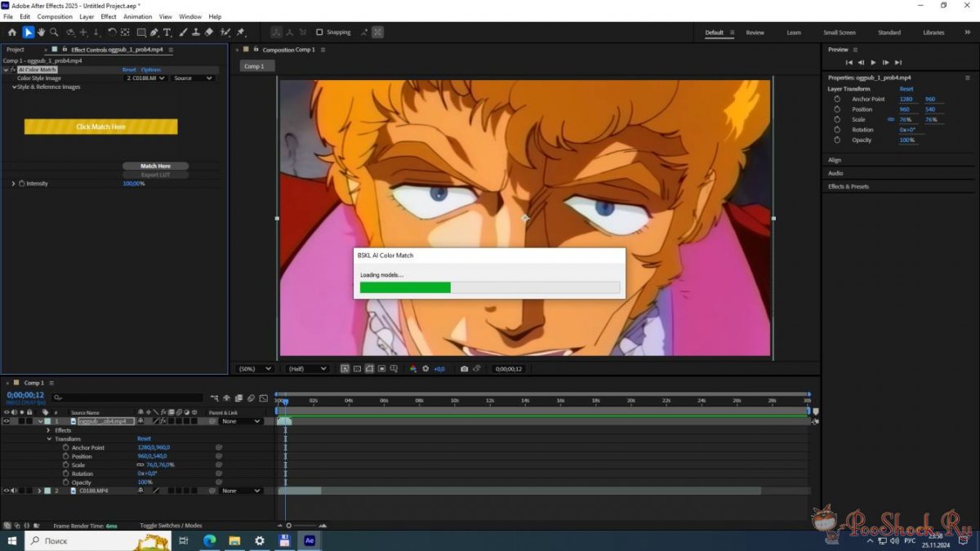The image size is (980, 551).
Task: Click the Shy layers icon in timeline header
Action: coord(227,398)
